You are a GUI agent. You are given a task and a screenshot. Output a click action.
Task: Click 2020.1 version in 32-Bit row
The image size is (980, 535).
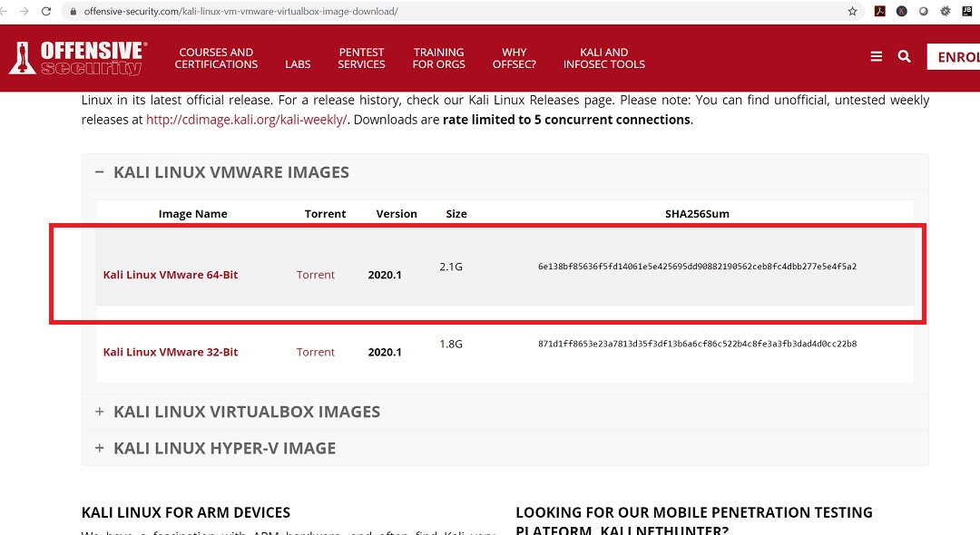pyautogui.click(x=385, y=352)
